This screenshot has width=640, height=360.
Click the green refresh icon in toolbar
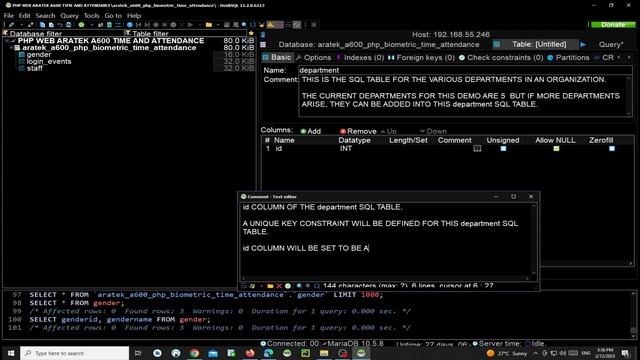[x=81, y=25]
